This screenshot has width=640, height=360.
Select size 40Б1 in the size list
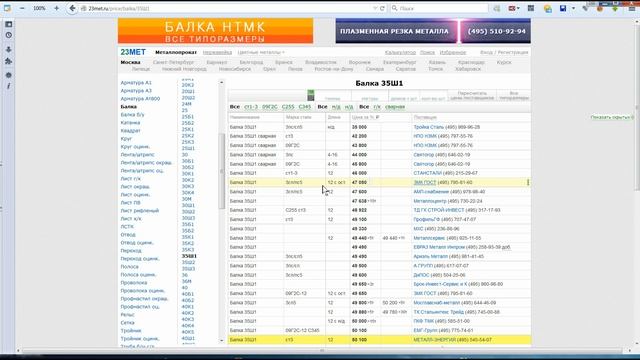pos(188,294)
